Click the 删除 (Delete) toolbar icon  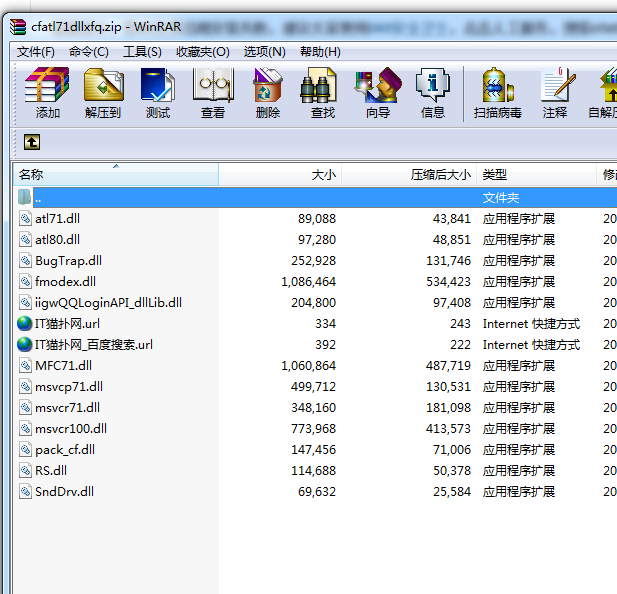point(268,85)
